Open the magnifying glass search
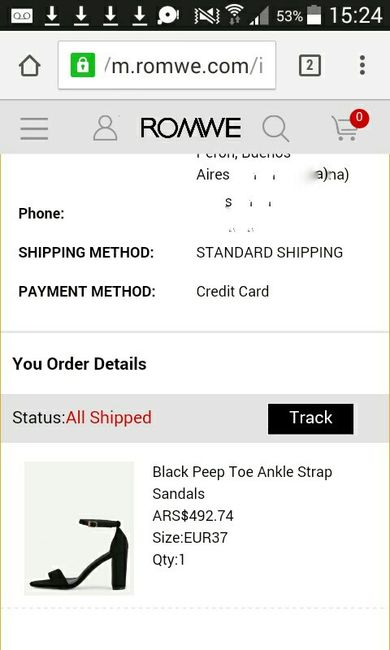 (x=276, y=129)
